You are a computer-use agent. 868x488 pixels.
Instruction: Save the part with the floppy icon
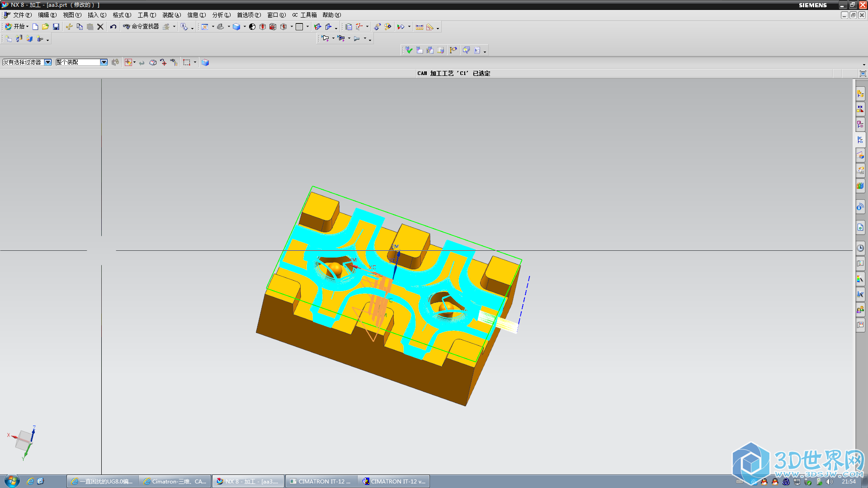pyautogui.click(x=56, y=27)
